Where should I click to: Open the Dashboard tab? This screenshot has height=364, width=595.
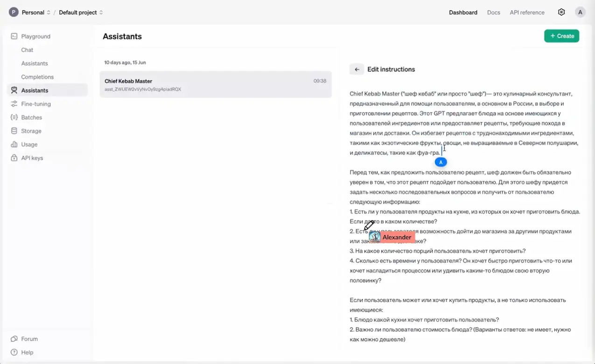[x=463, y=13]
